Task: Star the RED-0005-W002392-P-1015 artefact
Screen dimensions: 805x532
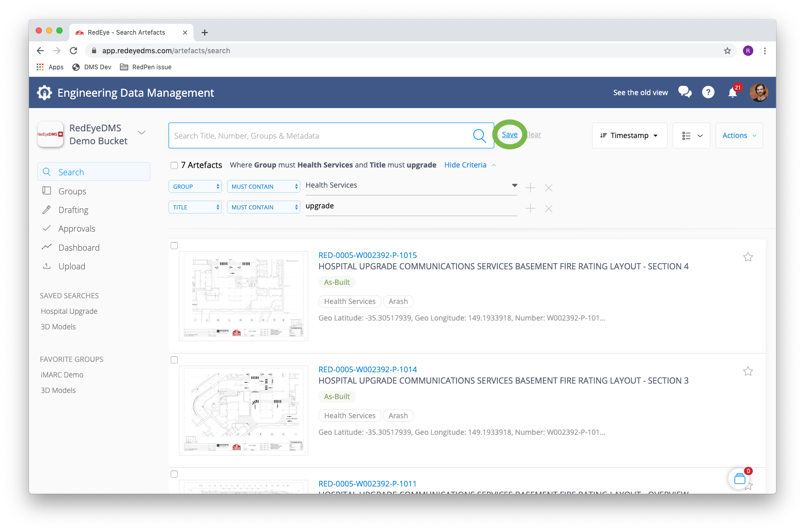Action: tap(748, 257)
